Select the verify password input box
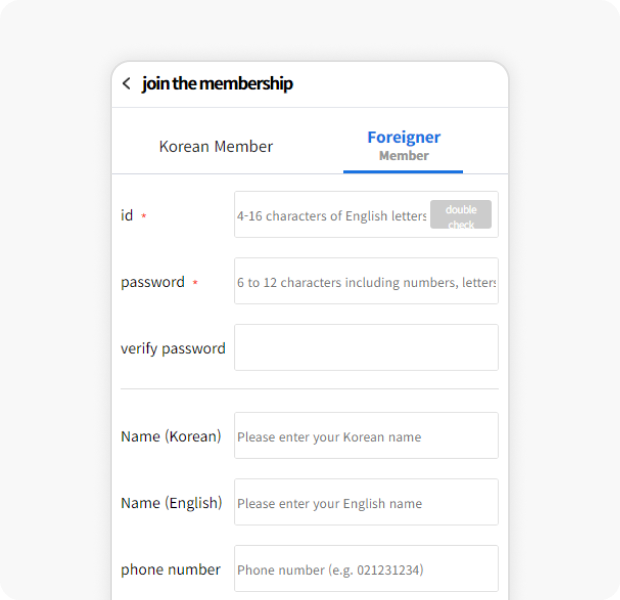Image resolution: width=620 pixels, height=600 pixels. [x=366, y=348]
